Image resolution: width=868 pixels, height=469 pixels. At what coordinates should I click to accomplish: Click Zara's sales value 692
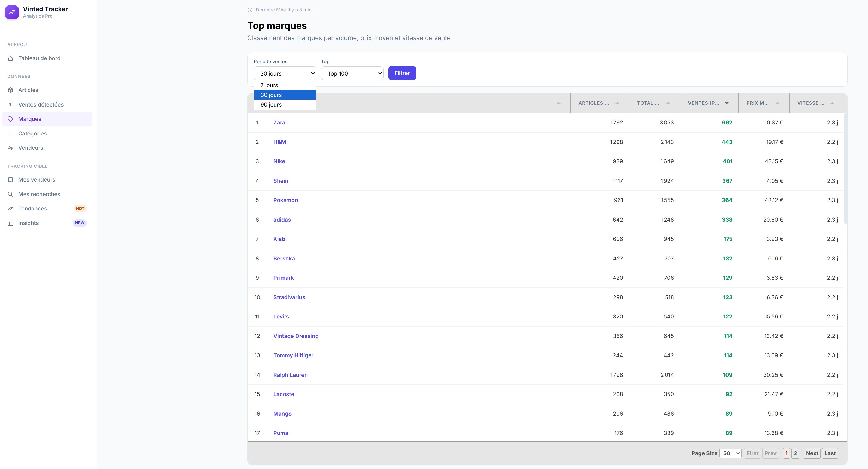pos(727,123)
